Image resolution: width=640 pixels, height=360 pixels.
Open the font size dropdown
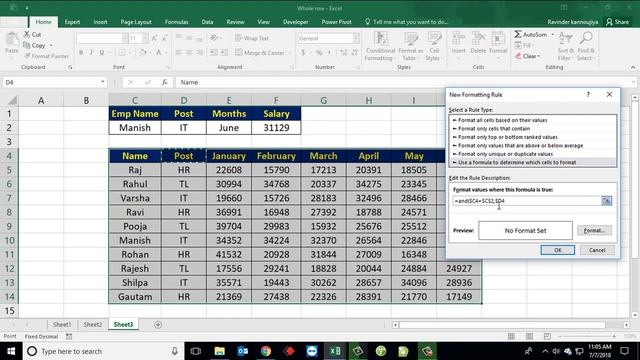pos(145,38)
